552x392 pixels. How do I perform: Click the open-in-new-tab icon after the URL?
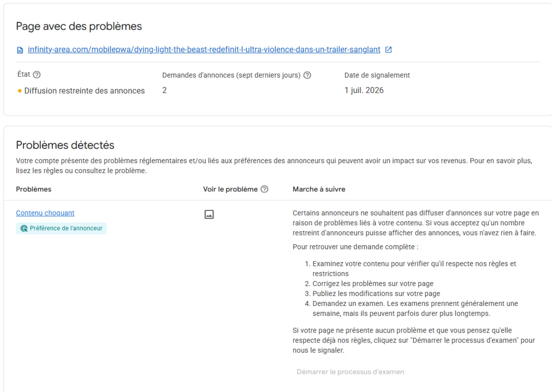point(388,50)
